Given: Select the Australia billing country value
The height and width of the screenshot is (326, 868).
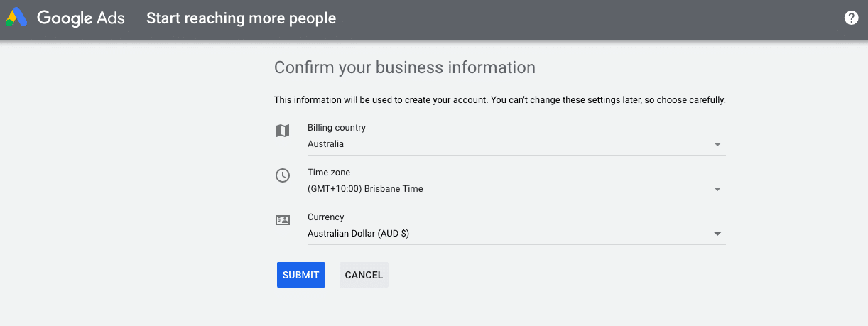Looking at the screenshot, I should (325, 144).
